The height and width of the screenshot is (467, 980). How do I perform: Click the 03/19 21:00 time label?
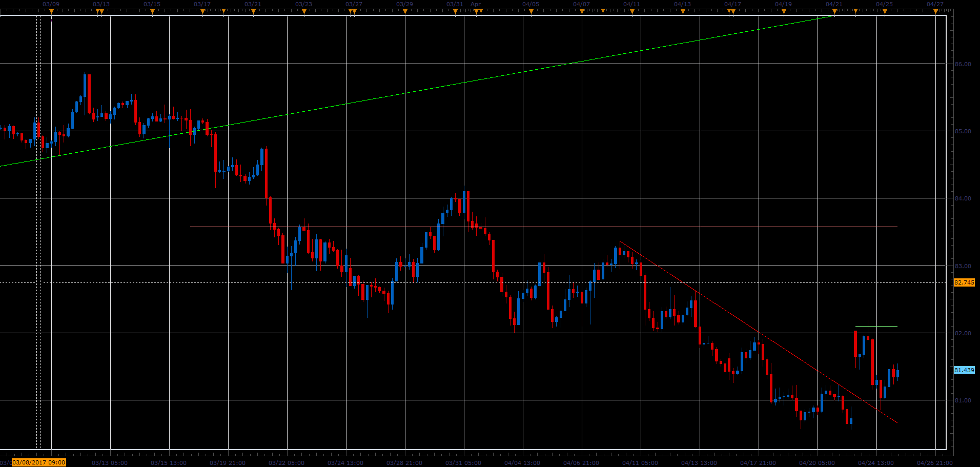[228, 463]
